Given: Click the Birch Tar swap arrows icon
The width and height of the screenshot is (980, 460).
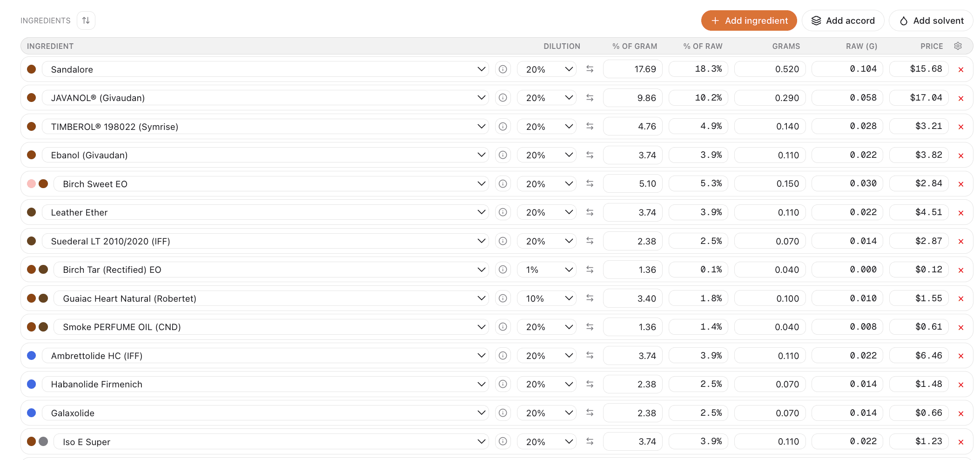Looking at the screenshot, I should (x=590, y=270).
